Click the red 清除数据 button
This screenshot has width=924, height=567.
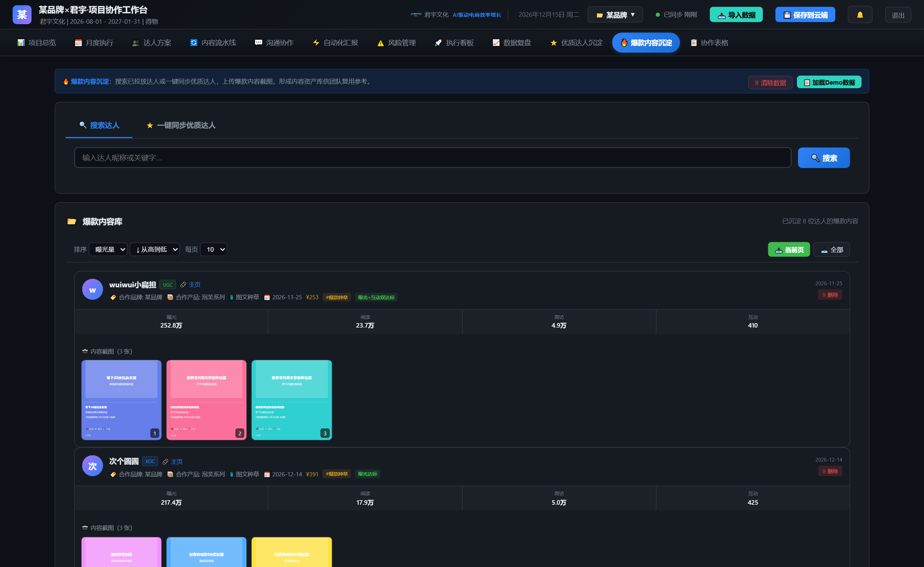coord(770,83)
